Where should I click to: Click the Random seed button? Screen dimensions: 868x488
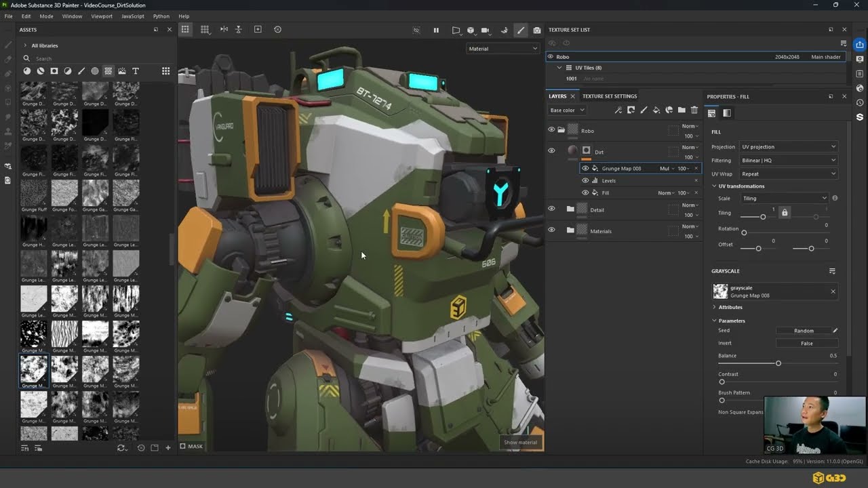coord(804,331)
